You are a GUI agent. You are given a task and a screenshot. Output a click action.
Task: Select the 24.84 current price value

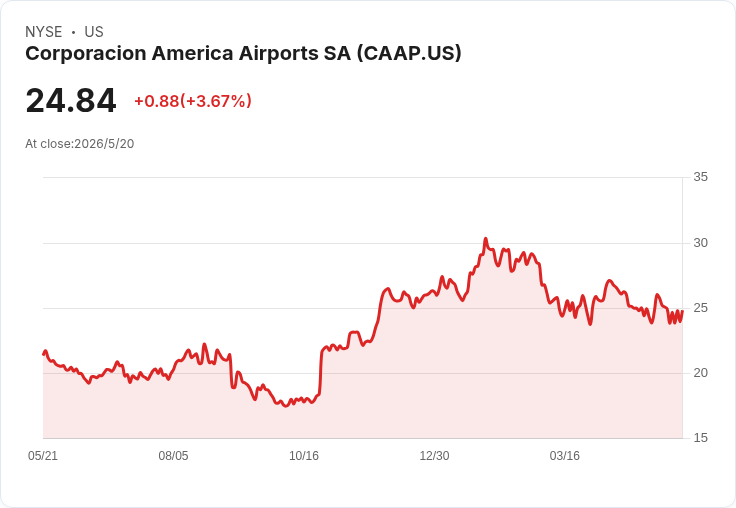click(71, 100)
